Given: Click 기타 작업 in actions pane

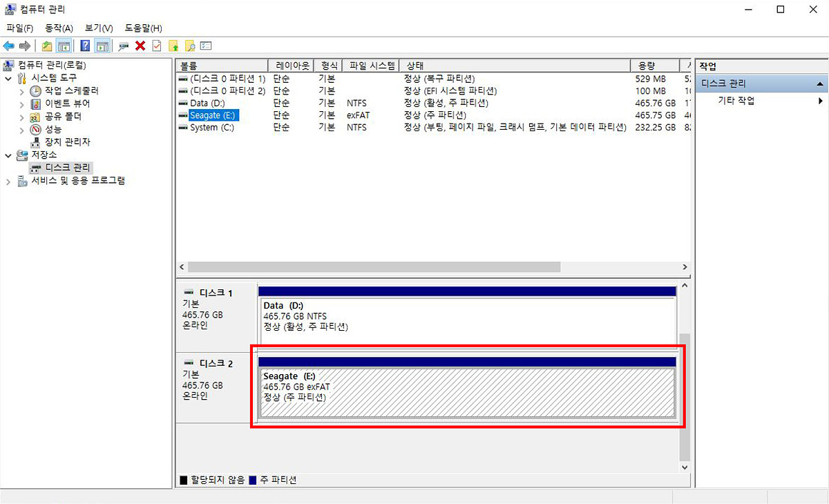Looking at the screenshot, I should pyautogui.click(x=736, y=101).
